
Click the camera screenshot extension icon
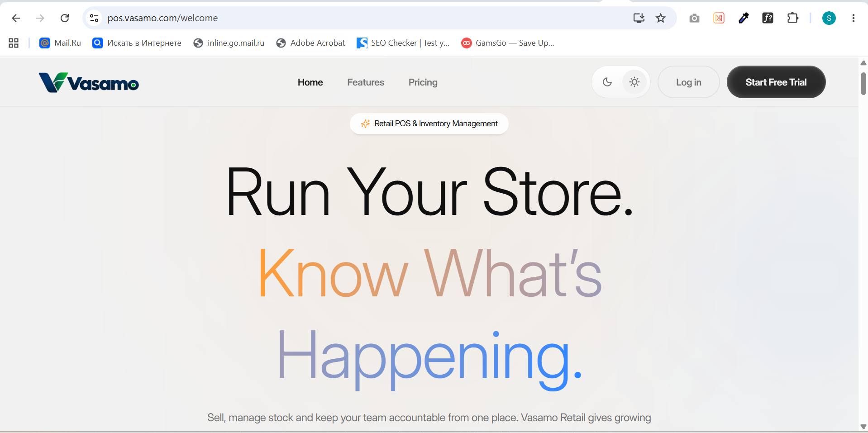[694, 18]
